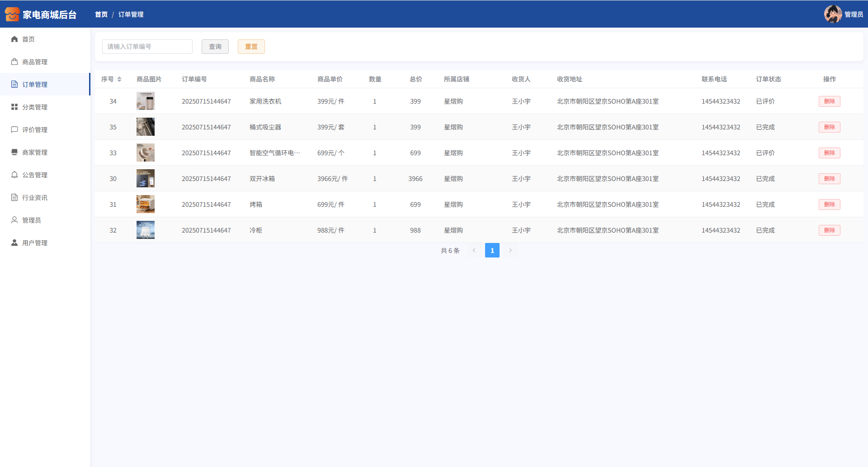Click the chat bubble icon for 评价管理

click(14, 130)
